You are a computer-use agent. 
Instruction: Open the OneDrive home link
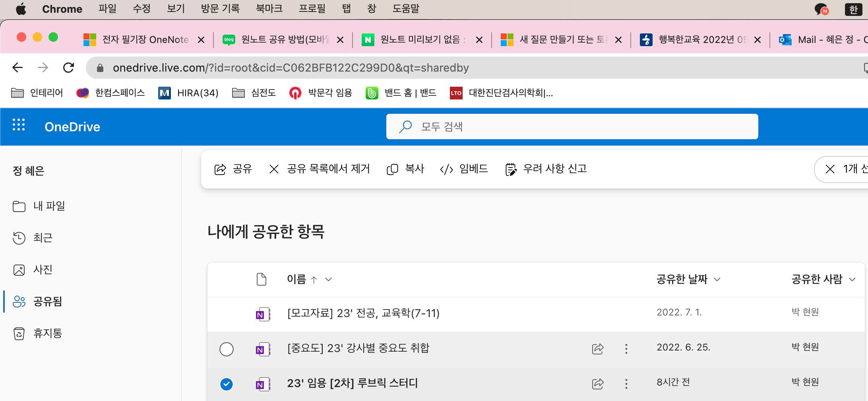click(72, 127)
